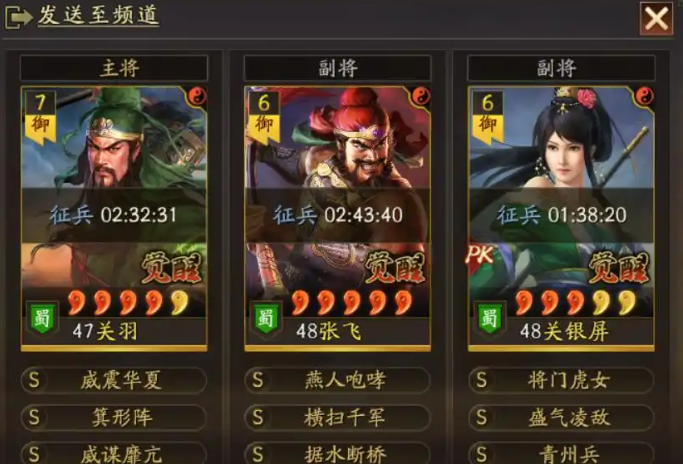Click the send-to-channel arrow icon
683x464 pixels.
[18, 17]
